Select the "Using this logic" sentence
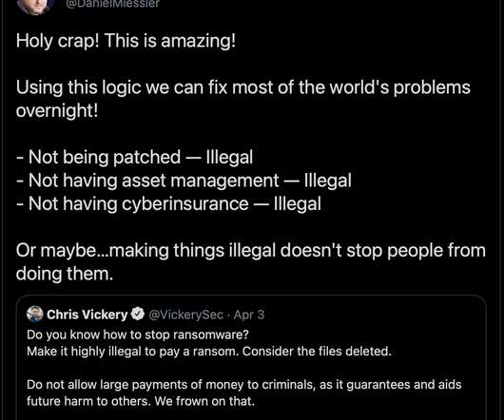 243,87
